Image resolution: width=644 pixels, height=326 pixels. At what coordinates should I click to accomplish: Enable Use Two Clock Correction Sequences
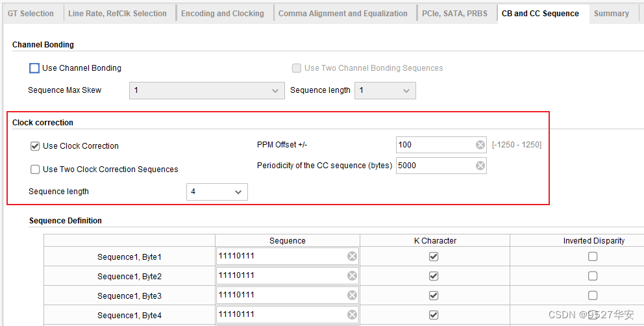tap(35, 169)
